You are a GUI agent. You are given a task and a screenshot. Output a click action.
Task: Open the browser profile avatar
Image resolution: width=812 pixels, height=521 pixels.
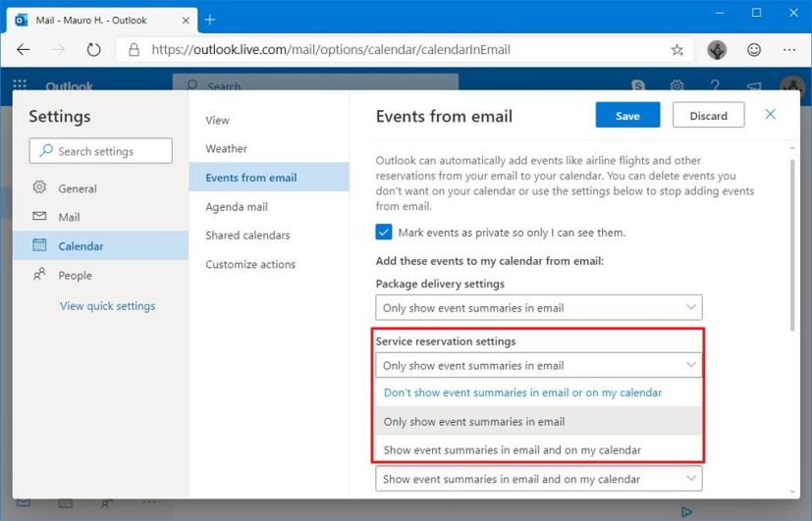pos(717,50)
